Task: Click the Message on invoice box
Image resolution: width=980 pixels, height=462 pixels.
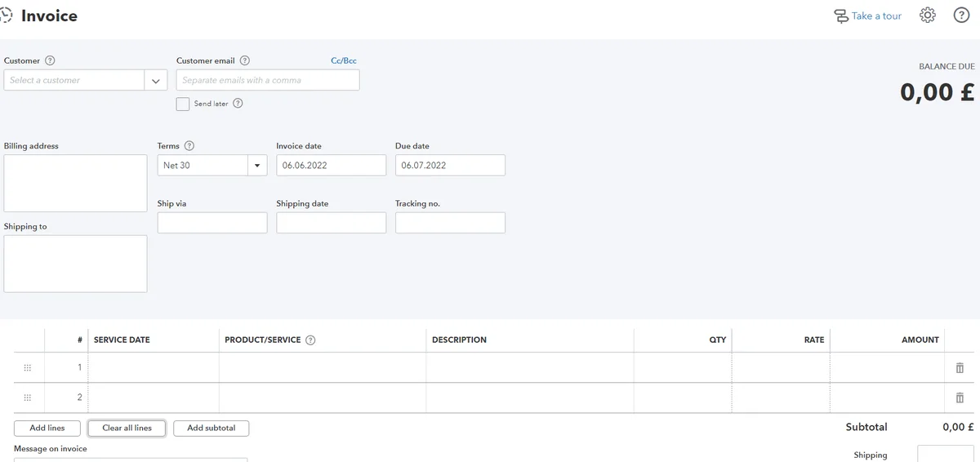Action: tap(131, 460)
